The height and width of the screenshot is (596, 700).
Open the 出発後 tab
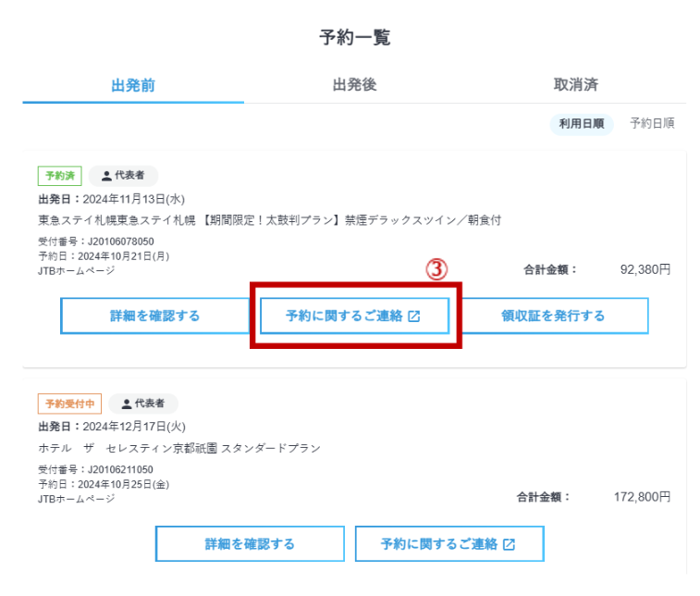pyautogui.click(x=354, y=85)
